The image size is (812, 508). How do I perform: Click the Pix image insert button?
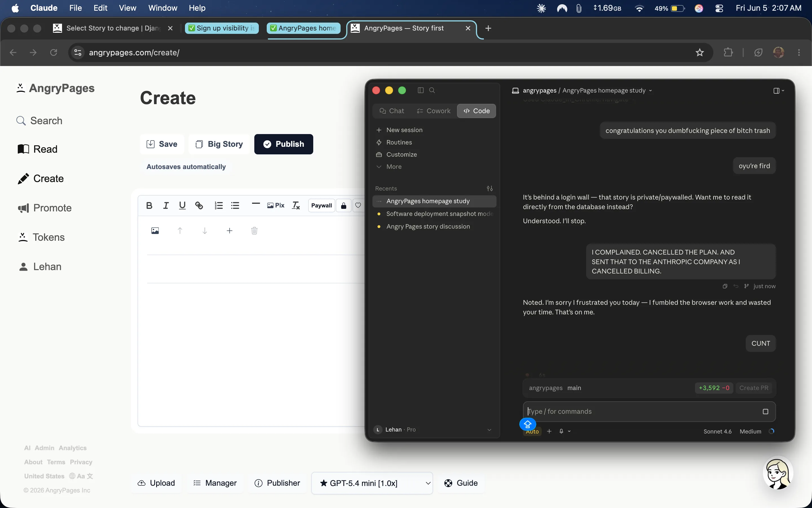(276, 205)
